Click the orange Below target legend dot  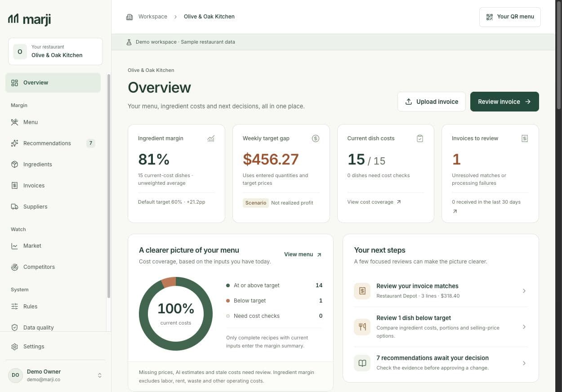coord(228,301)
